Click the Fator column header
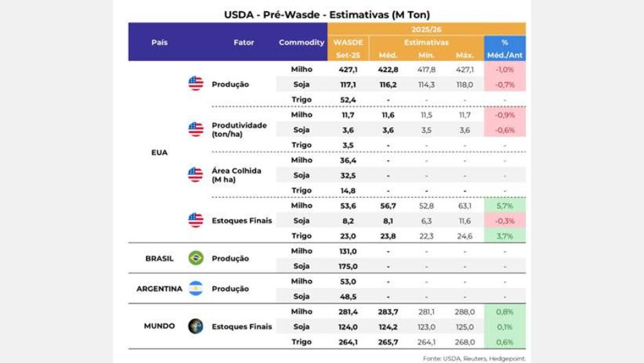644x363 pixels. pos(243,42)
